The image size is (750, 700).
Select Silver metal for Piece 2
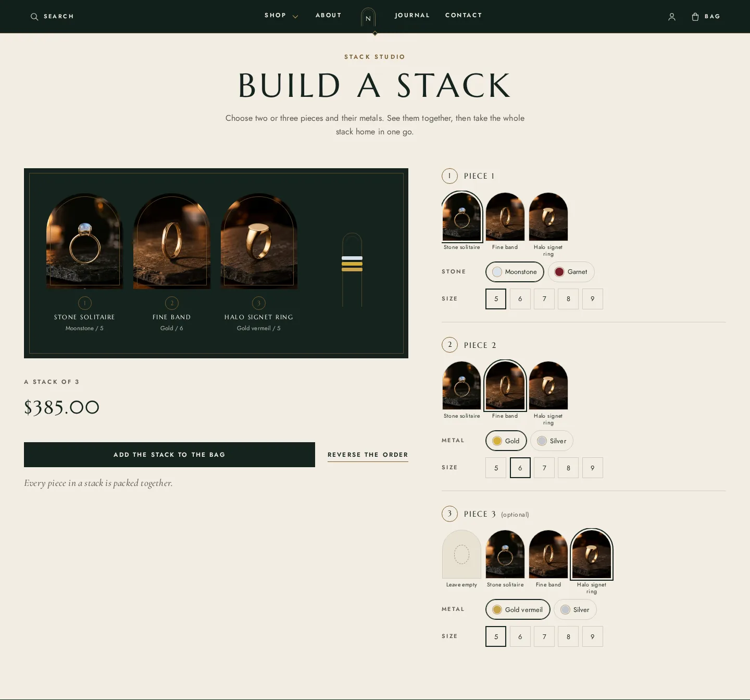(x=552, y=441)
